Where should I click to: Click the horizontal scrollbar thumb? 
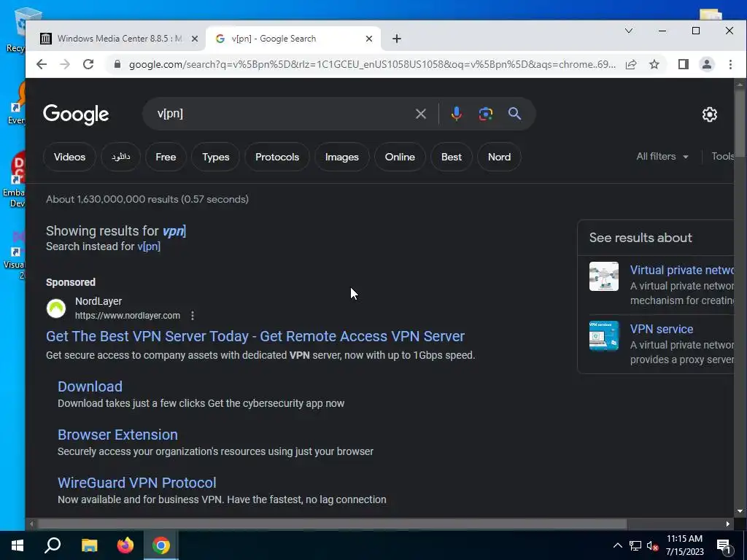[332, 524]
